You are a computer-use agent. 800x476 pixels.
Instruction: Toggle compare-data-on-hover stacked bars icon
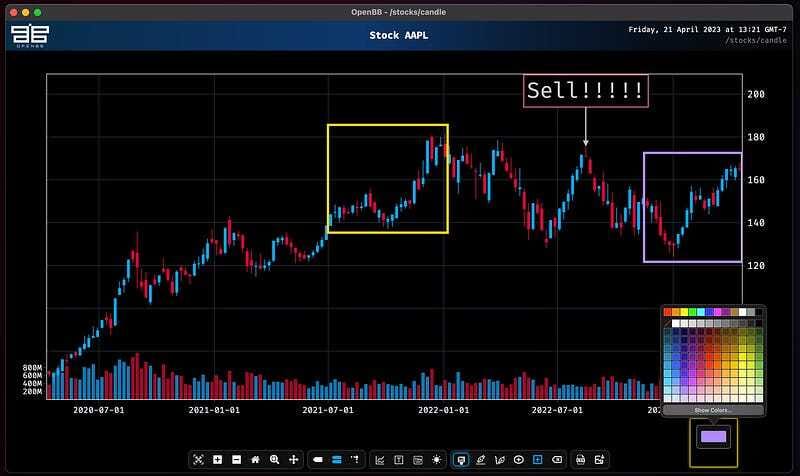coord(337,460)
